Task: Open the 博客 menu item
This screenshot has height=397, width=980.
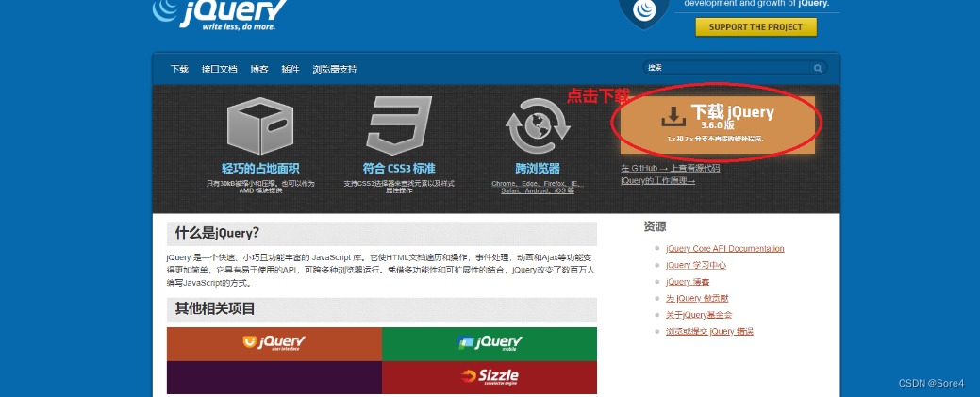Action: (259, 69)
